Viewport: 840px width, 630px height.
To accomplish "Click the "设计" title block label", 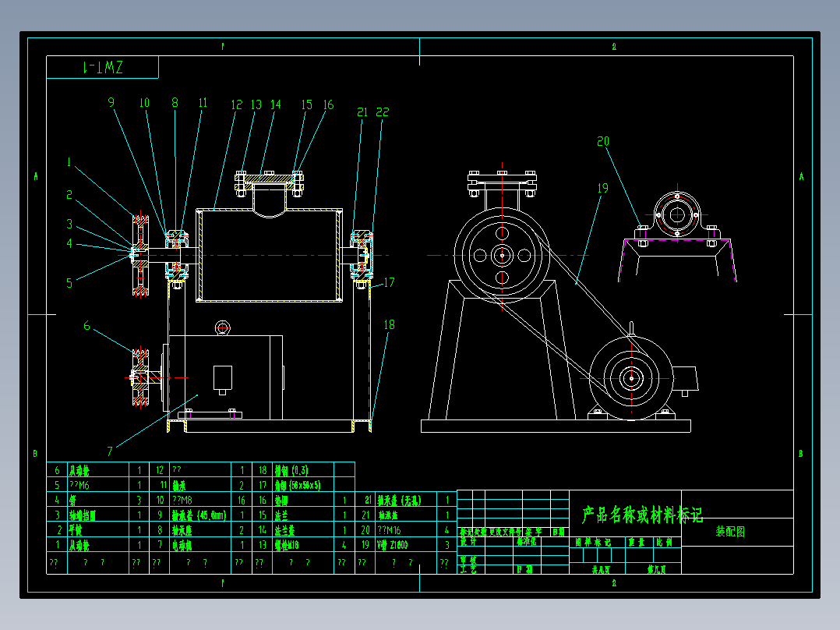I will click(x=468, y=542).
